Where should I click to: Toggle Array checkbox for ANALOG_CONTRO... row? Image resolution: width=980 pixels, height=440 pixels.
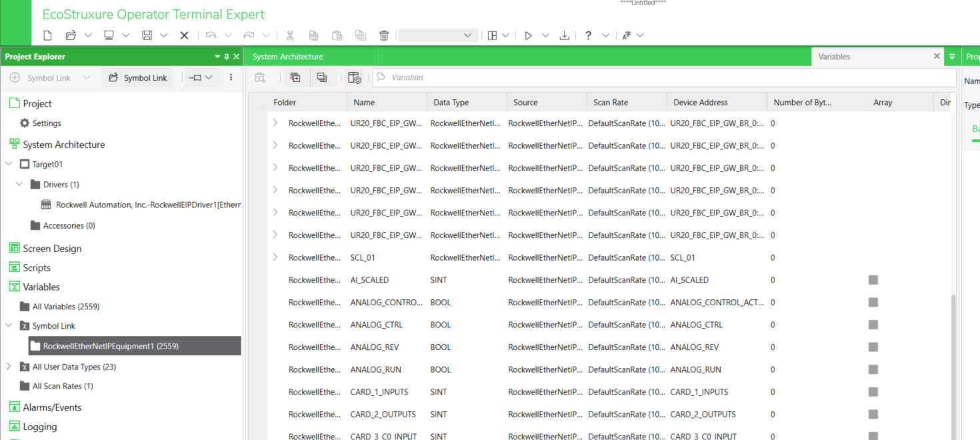coord(873,302)
